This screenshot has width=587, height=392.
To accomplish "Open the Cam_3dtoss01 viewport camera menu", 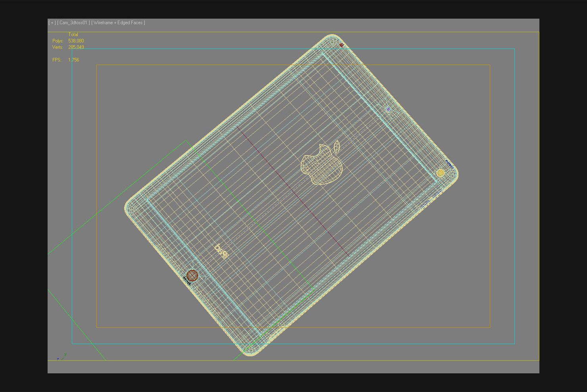I will (x=73, y=23).
